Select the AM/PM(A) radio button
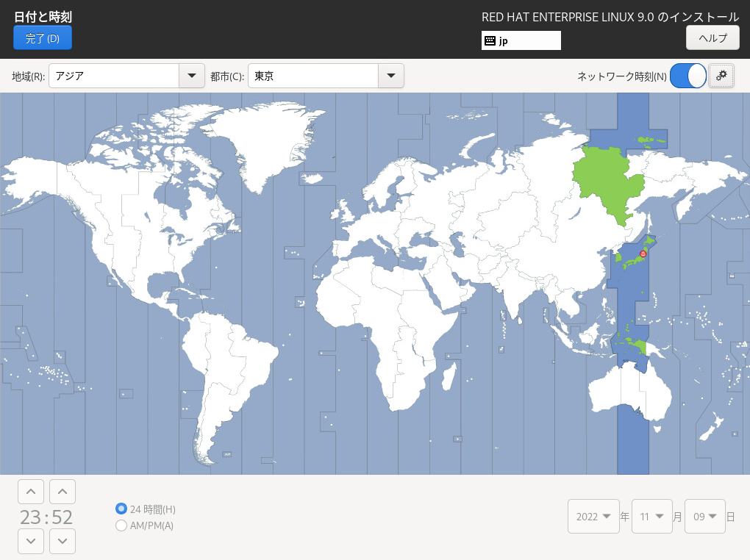Image resolution: width=750 pixels, height=560 pixels. 121,525
